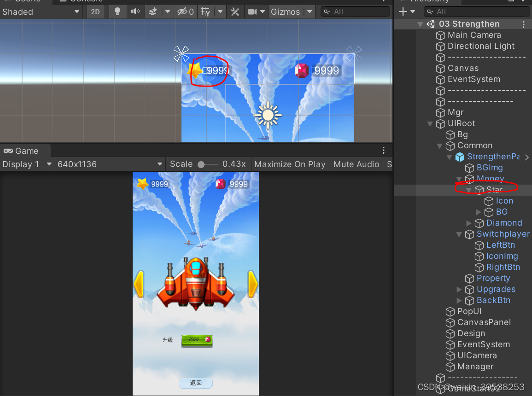Viewport: 532px width, 396px height.
Task: Click the 返回 back button
Action: 196,383
